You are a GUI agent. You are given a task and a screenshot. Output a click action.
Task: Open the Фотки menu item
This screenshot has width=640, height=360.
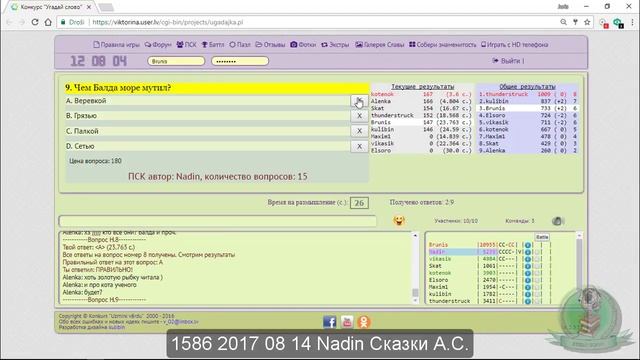point(303,44)
